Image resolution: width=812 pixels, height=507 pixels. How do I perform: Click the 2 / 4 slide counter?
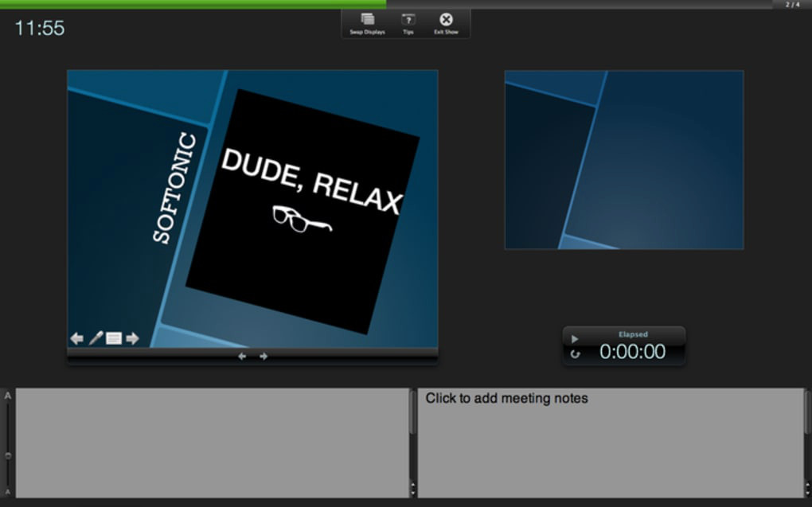tap(792, 4)
